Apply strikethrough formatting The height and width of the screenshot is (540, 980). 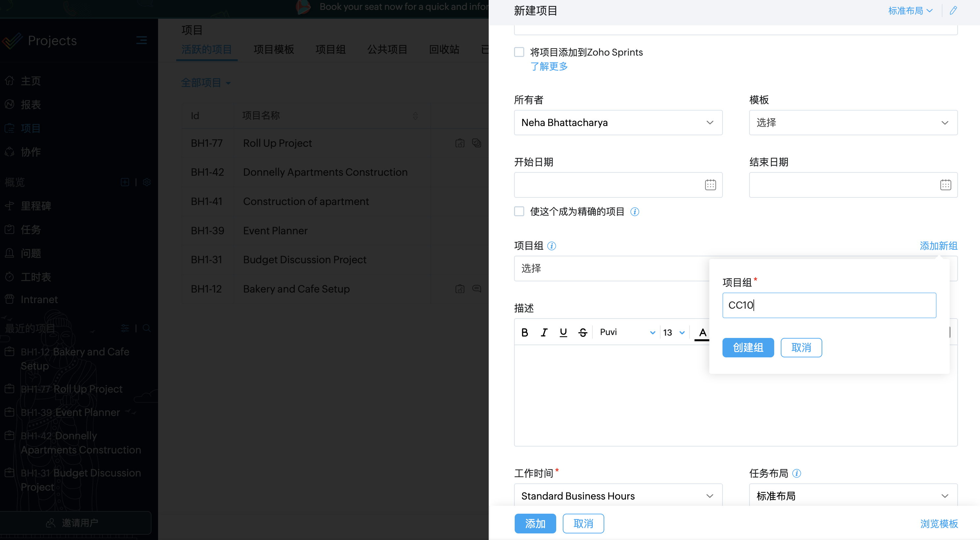583,332
